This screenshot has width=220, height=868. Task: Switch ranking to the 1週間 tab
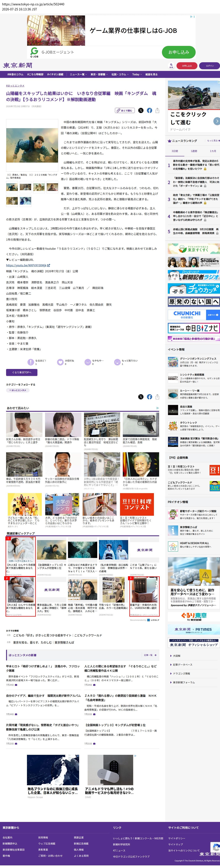pyautogui.click(x=194, y=151)
